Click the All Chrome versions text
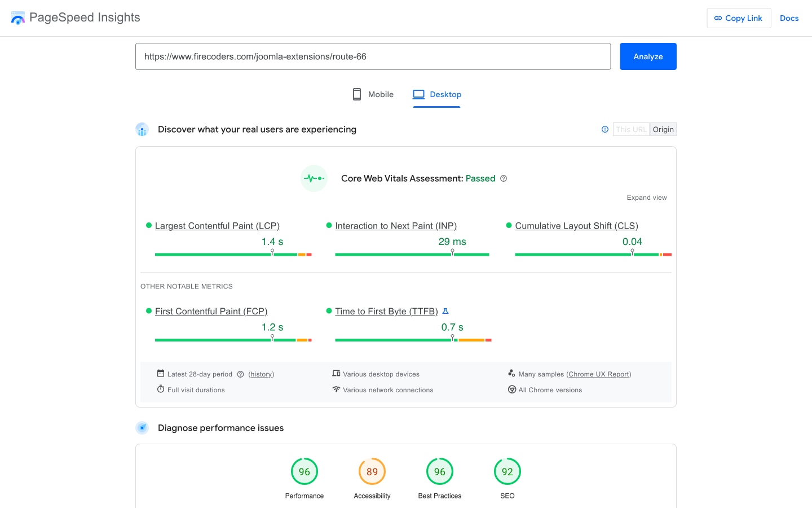 click(550, 390)
